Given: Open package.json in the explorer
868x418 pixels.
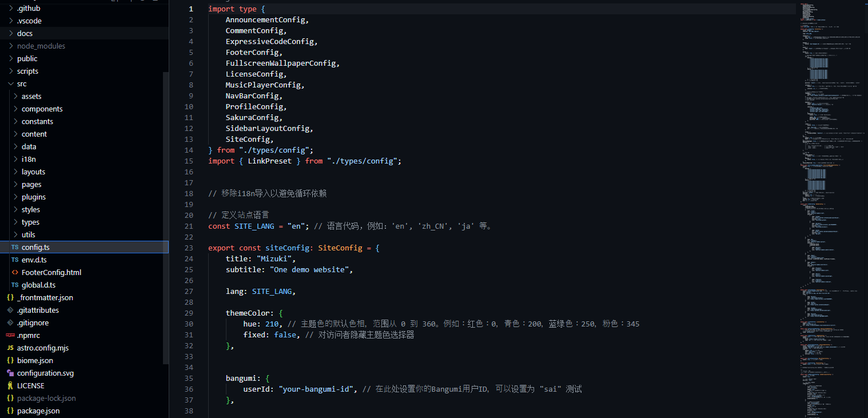Looking at the screenshot, I should click(38, 411).
